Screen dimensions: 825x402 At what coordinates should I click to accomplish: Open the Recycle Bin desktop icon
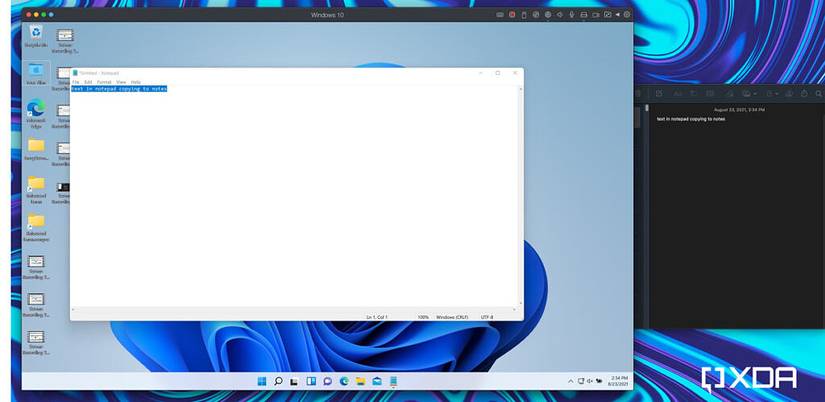tap(36, 36)
